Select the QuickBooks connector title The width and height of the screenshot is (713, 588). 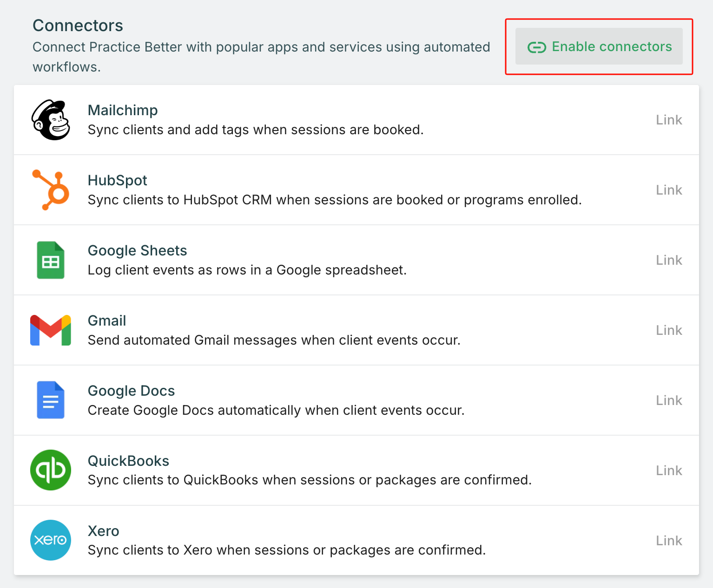128,461
